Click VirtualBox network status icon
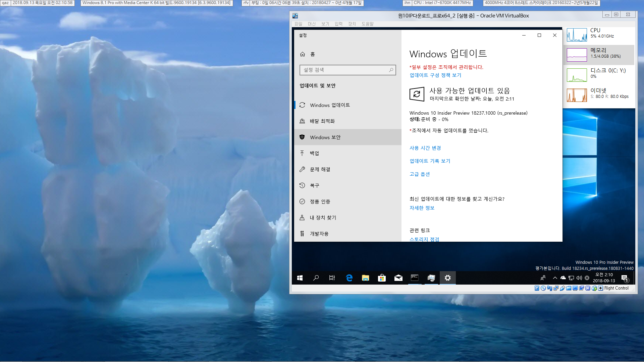 [556, 288]
